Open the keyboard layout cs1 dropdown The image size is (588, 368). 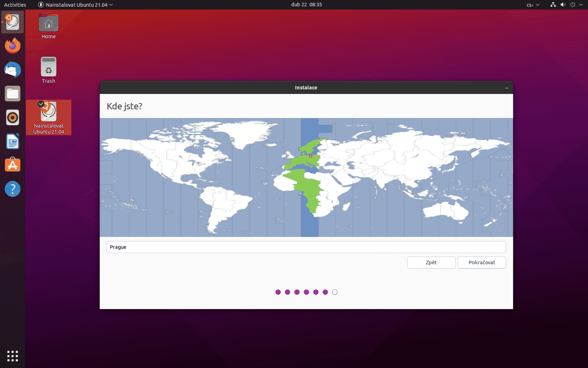pyautogui.click(x=532, y=5)
